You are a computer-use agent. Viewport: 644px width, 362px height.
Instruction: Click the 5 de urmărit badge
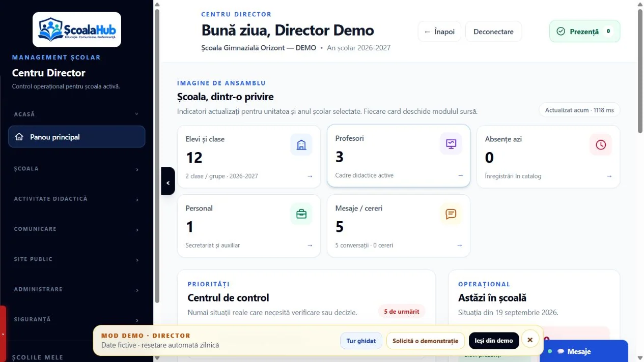(x=402, y=312)
